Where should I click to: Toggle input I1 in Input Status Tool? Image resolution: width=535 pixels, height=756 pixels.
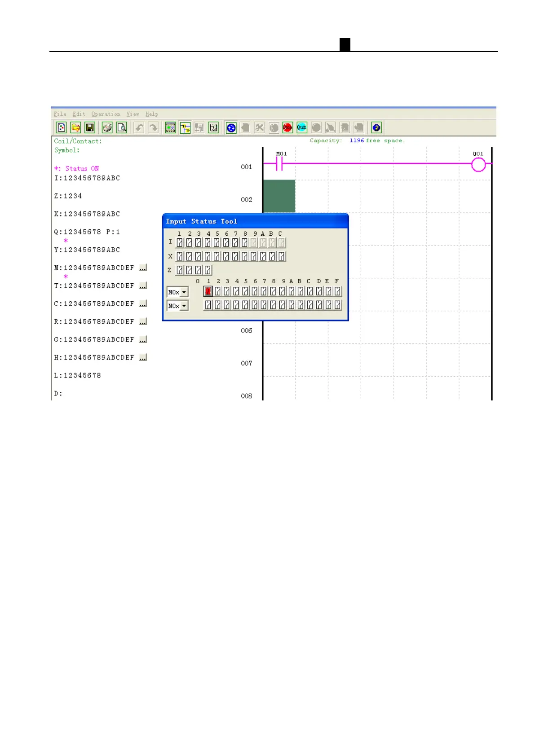[180, 242]
